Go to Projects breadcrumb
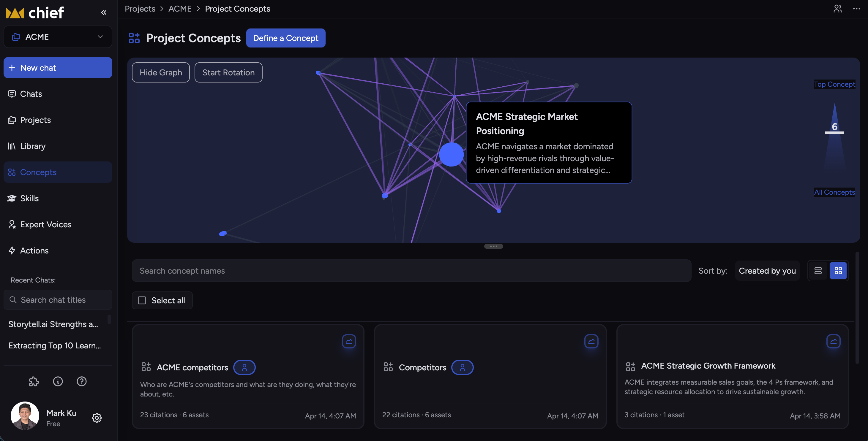The image size is (868, 441). tap(140, 9)
